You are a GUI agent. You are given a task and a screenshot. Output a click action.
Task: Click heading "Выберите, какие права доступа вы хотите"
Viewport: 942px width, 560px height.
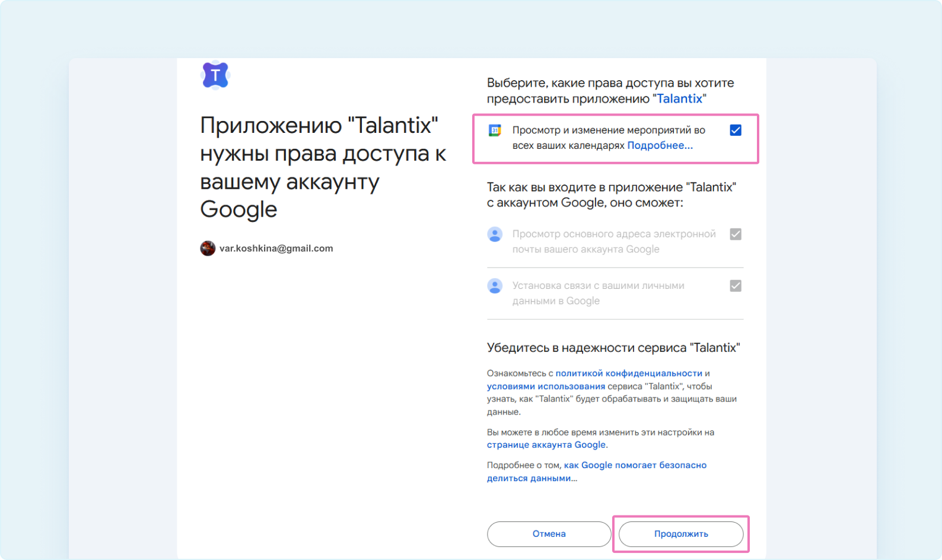pyautogui.click(x=610, y=91)
